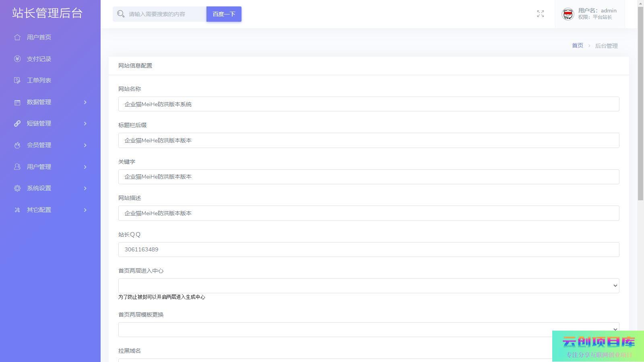Click the link icon beside 短链管理

click(x=17, y=123)
